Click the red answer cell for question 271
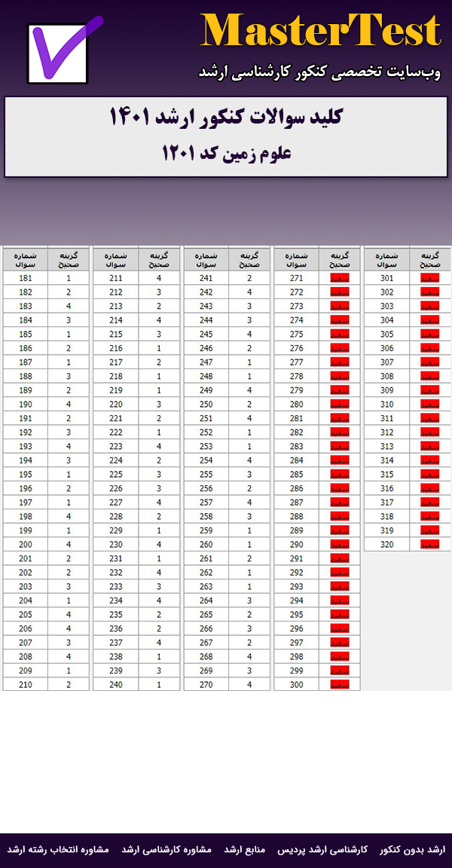This screenshot has width=452, height=868. (340, 278)
